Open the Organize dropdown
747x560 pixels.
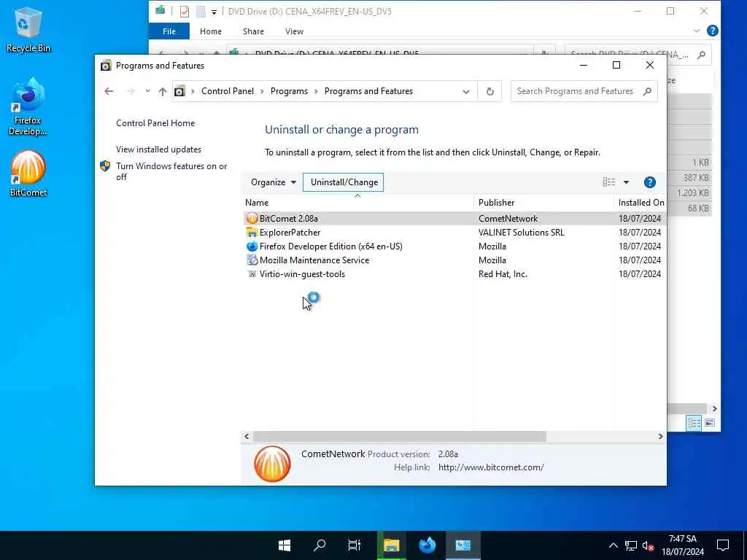click(x=274, y=182)
